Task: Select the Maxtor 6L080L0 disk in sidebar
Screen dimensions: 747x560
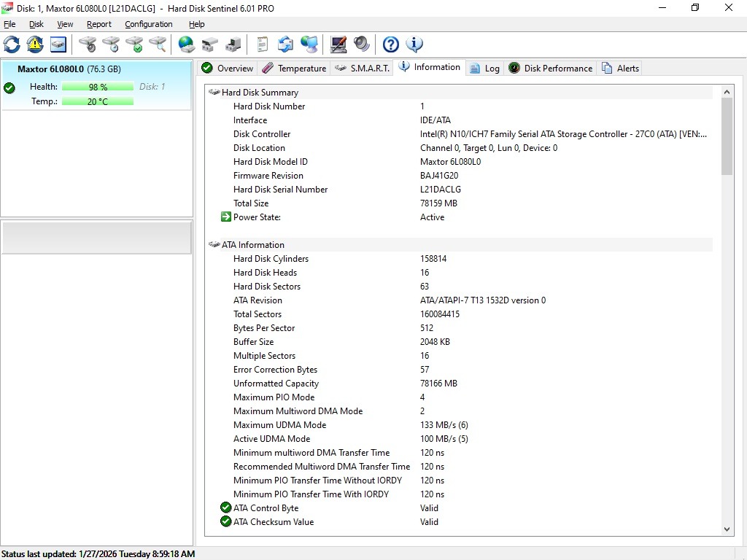Action: pyautogui.click(x=69, y=69)
